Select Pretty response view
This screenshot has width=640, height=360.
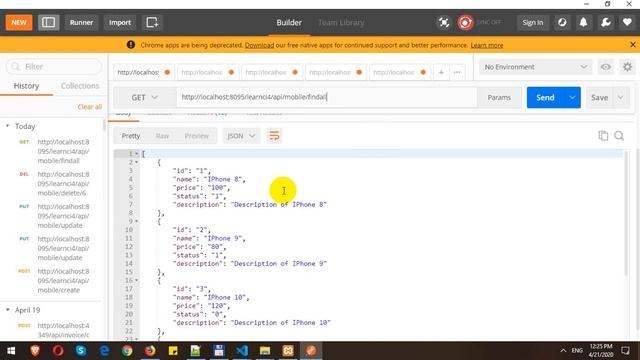point(131,136)
